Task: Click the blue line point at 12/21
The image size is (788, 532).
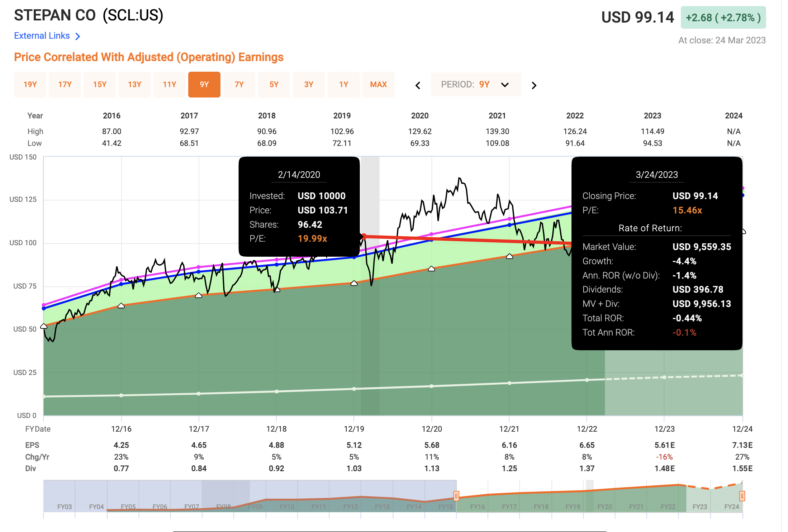Action: (x=509, y=225)
